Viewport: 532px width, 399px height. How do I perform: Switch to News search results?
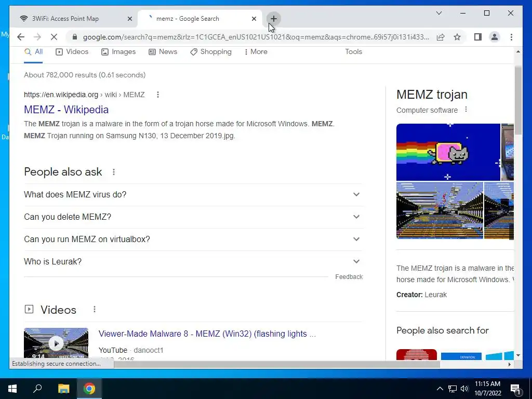163,52
